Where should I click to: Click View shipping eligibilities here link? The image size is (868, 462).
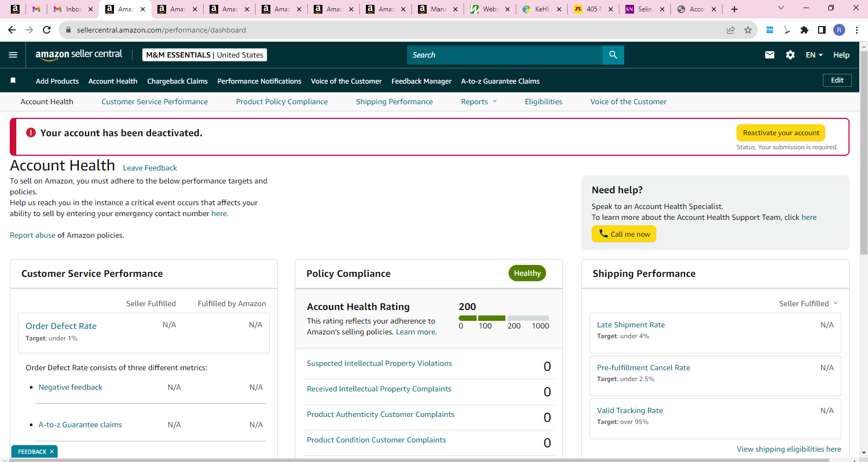tap(789, 449)
